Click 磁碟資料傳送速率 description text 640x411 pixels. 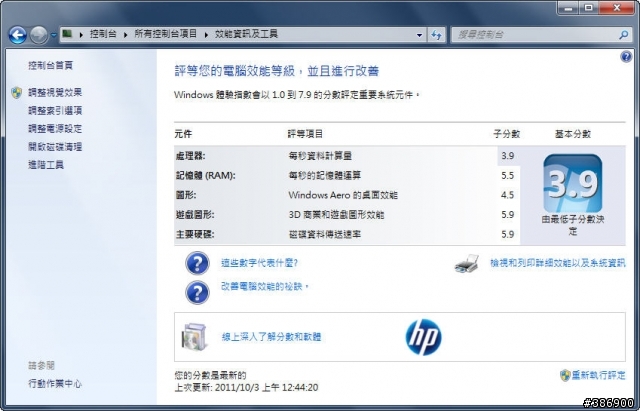click(x=324, y=234)
